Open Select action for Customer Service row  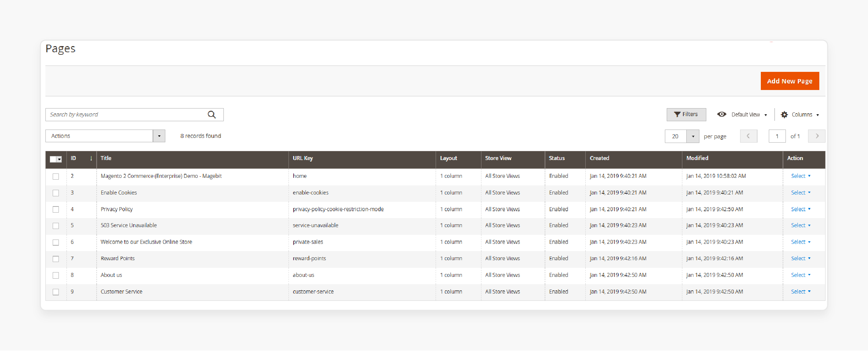click(801, 292)
